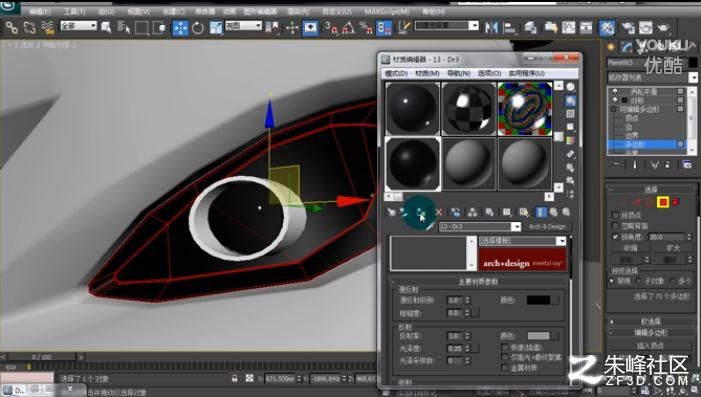Open the Material (M) menu in editor
701x397 pixels.
[427, 73]
